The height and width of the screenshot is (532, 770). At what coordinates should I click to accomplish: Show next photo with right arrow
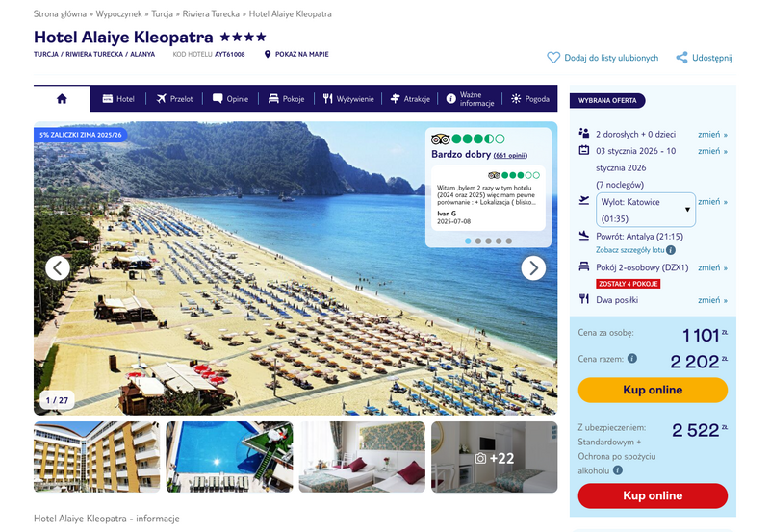point(533,268)
